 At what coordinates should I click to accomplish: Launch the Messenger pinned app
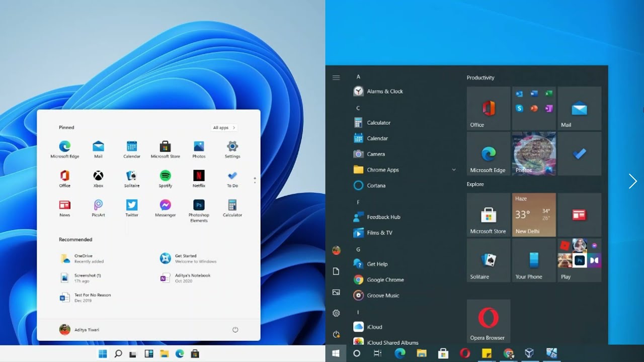(x=165, y=208)
